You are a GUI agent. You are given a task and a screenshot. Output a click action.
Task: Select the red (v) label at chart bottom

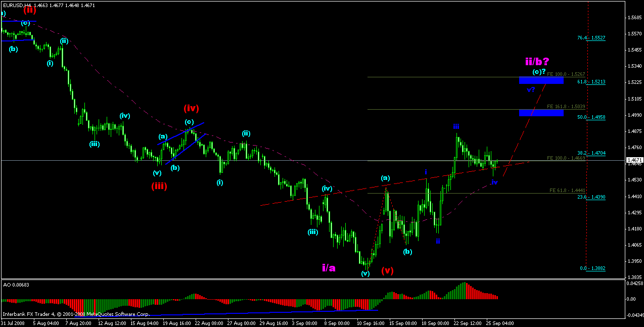click(x=387, y=270)
